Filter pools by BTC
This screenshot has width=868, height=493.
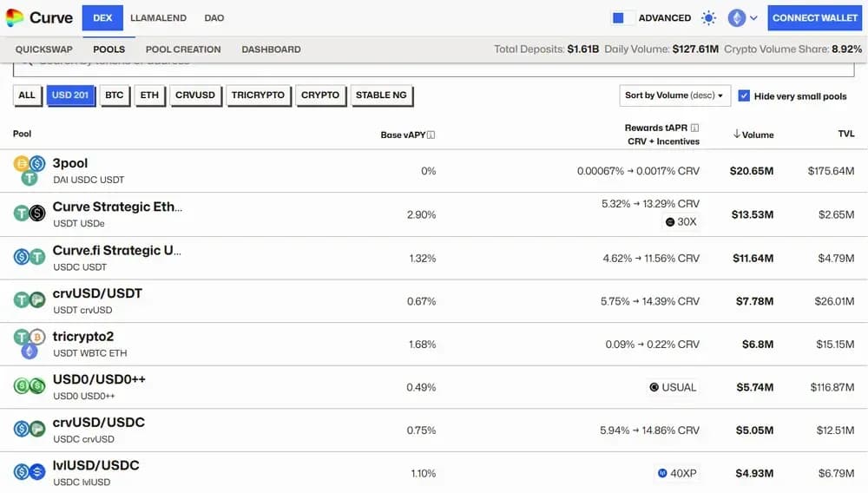coord(115,95)
